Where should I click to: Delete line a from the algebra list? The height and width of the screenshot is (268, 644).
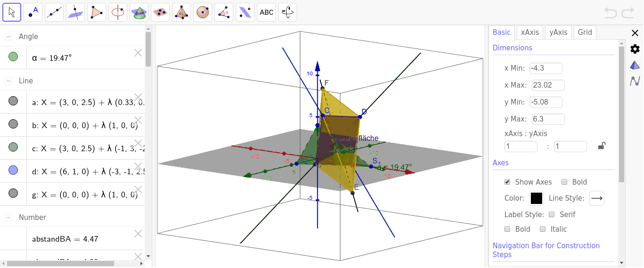[138, 97]
